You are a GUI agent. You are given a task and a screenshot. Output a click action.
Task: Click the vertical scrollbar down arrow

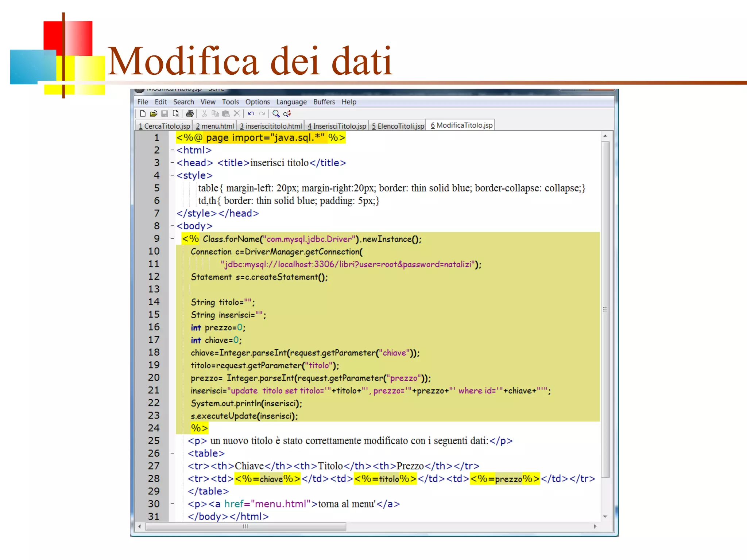pyautogui.click(x=605, y=517)
